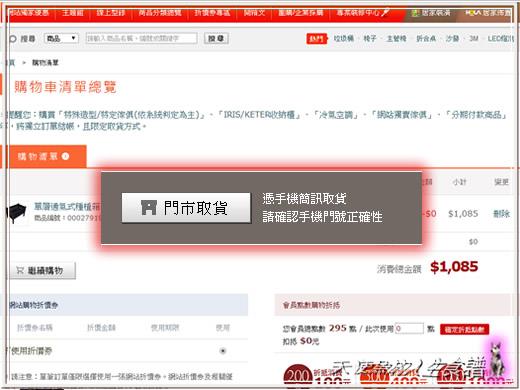This screenshot has height=390, width=520.
Task: Open the 商品分類總覽 product category menu
Action: [160, 13]
